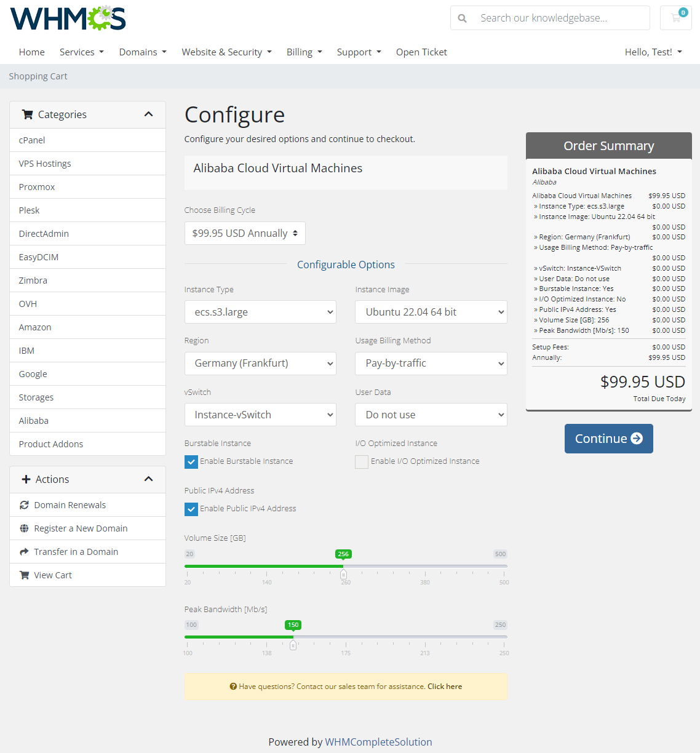Toggle Enable Burstable Instance checkbox

tap(191, 461)
